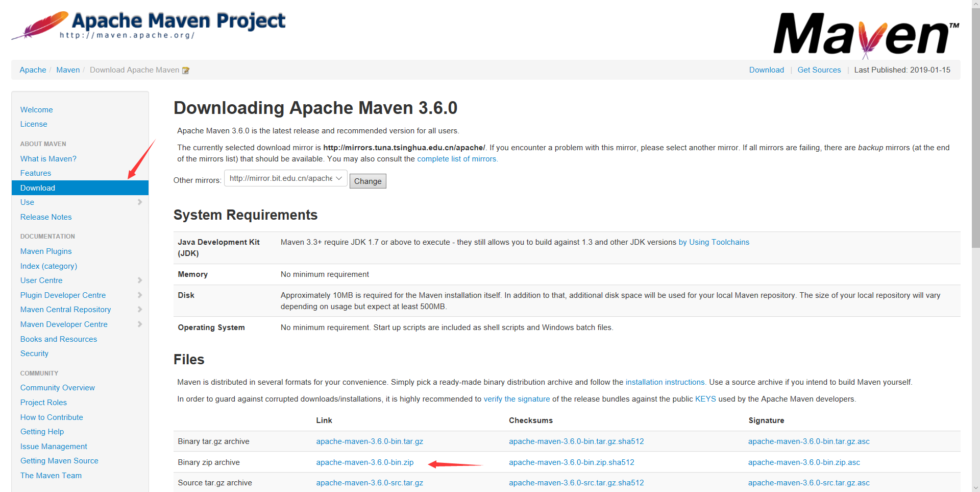Download apache-maven-3.6.0-src.tar.gz
Viewport: 980px width, 492px height.
370,483
